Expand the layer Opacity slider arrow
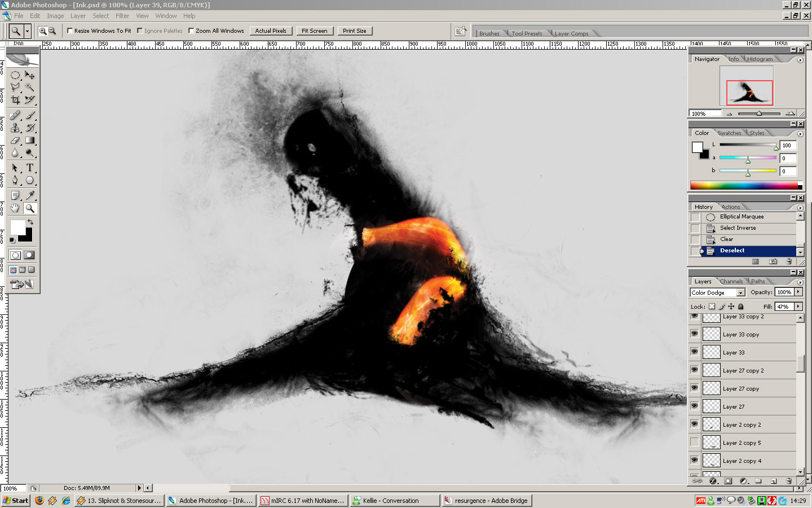The height and width of the screenshot is (508, 812). tap(798, 292)
